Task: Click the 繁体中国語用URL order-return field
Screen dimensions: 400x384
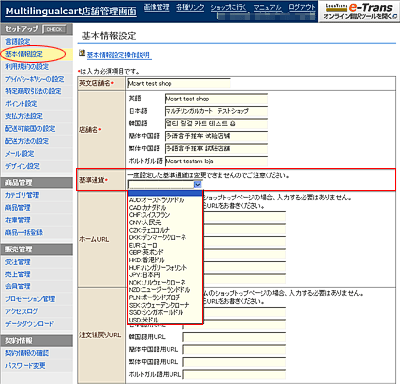Action: (234, 362)
